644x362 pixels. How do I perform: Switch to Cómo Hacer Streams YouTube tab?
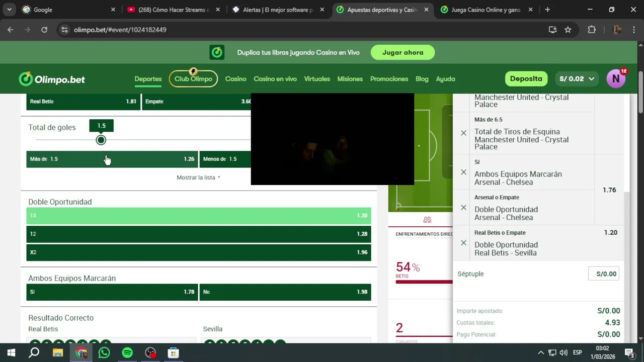pyautogui.click(x=173, y=10)
